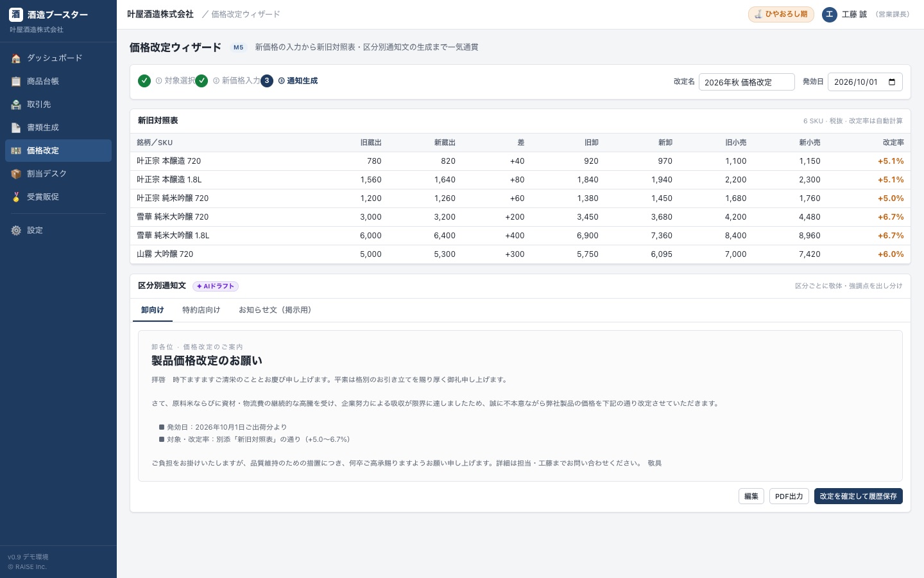Click the PDF出力 button
This screenshot has width=924, height=578.
point(789,496)
